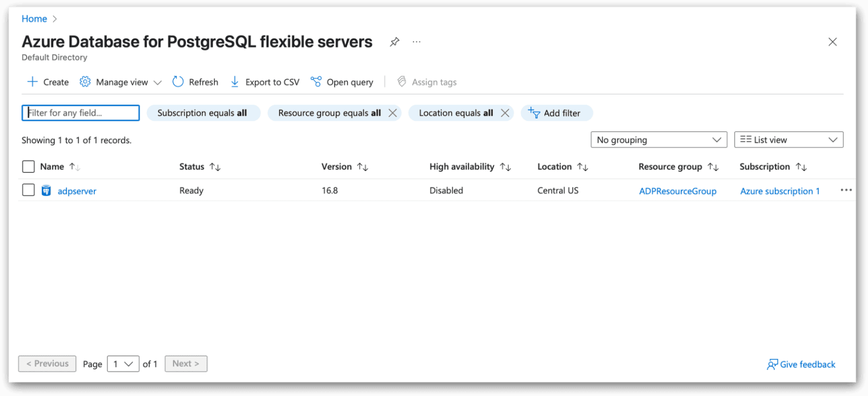Select all rows with header checkbox
Screen dimensions: 868x396
click(x=28, y=166)
